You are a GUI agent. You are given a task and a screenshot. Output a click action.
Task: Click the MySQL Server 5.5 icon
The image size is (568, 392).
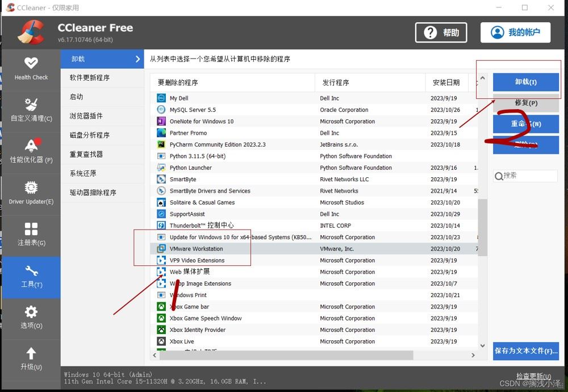point(161,110)
